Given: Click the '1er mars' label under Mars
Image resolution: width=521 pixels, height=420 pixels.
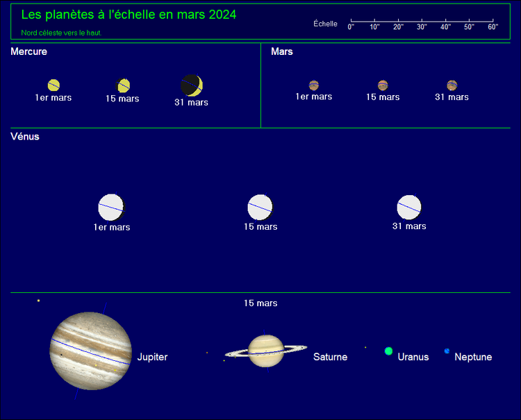Looking at the screenshot, I should (314, 96).
